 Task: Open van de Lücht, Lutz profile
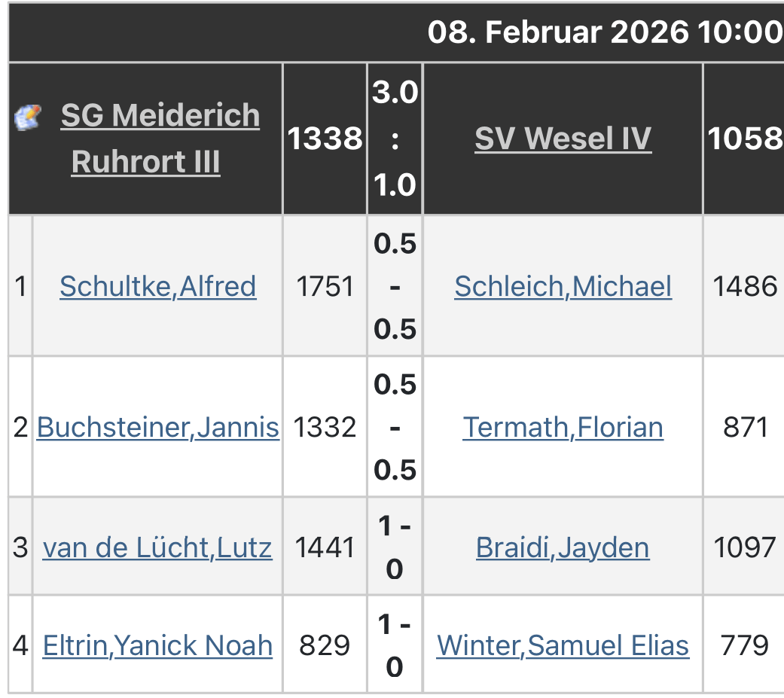coord(157,547)
